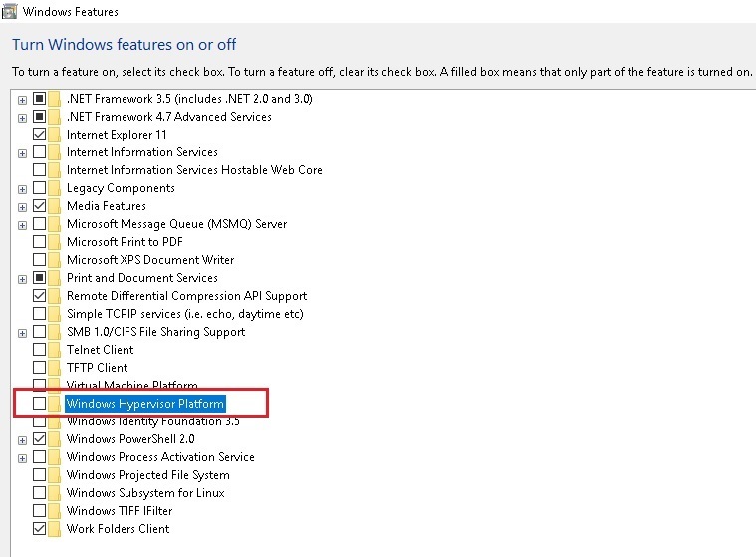Toggle Print and Document Services checkbox
This screenshot has height=557, width=756.
click(40, 277)
